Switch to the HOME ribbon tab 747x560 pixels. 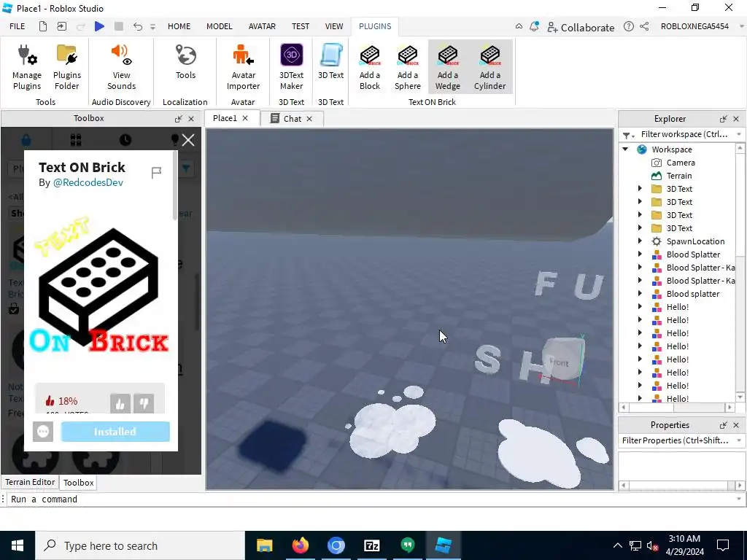[179, 26]
